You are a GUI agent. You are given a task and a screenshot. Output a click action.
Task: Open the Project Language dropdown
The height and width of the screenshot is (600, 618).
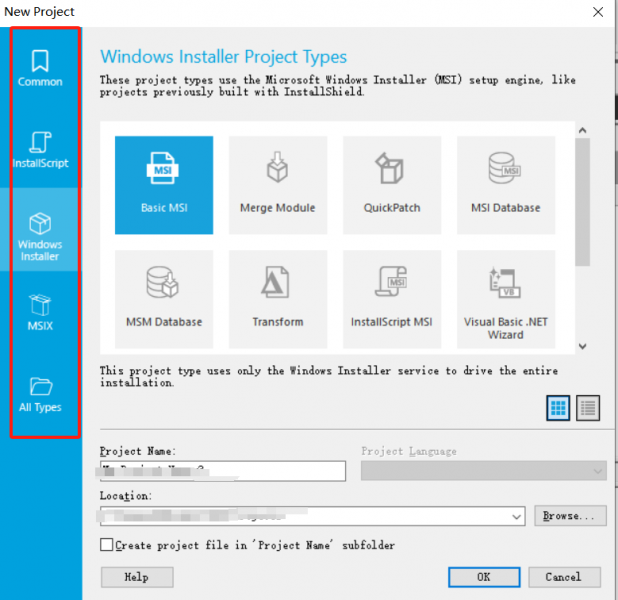click(x=598, y=471)
